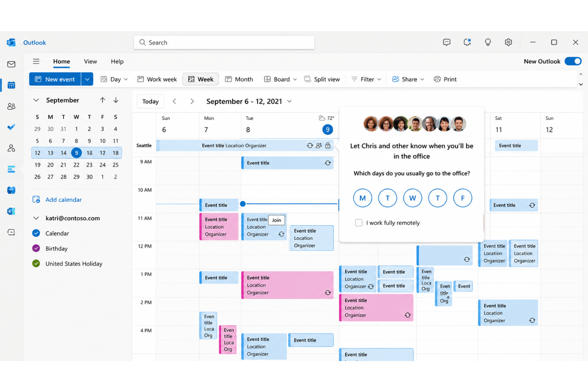Expand the Day view dropdown
The image size is (588, 392).
pos(126,79)
